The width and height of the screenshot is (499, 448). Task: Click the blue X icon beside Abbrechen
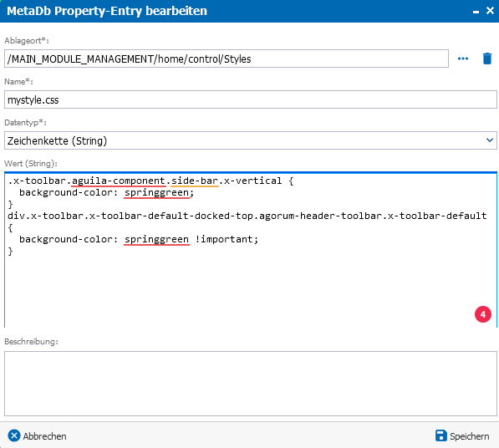point(14,436)
